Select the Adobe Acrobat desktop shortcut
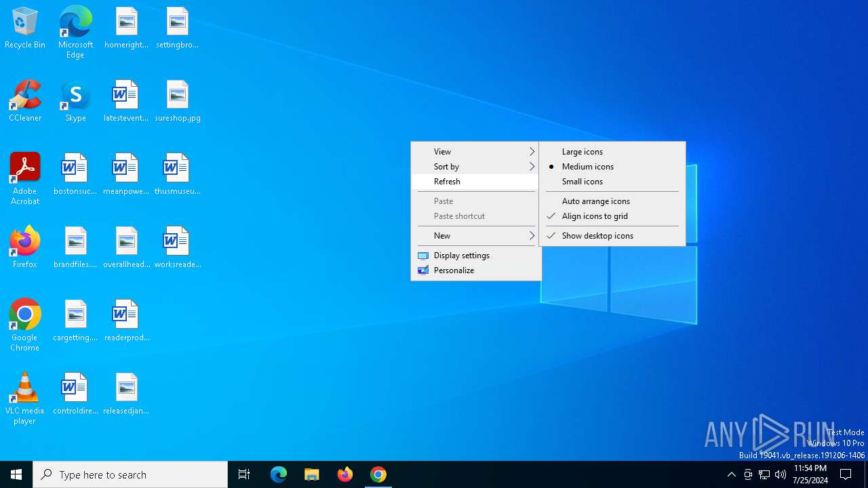Viewport: 868px width, 488px height. [x=25, y=179]
